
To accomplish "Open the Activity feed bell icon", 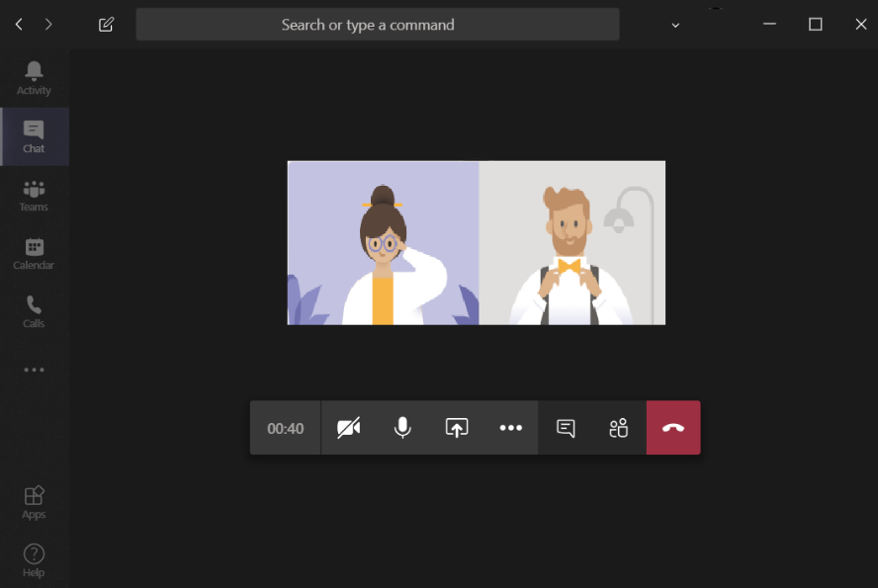I will [x=34, y=78].
